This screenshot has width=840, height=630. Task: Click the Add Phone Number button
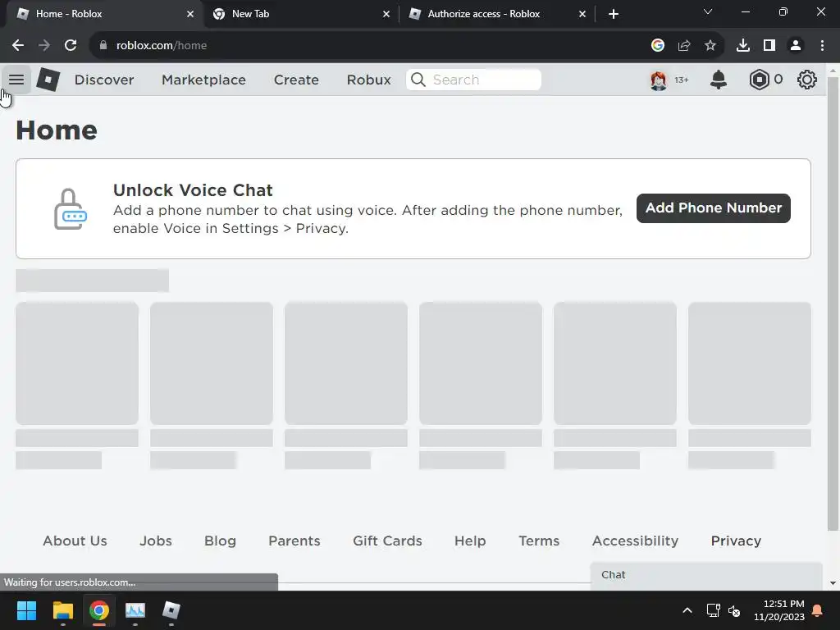coord(713,208)
